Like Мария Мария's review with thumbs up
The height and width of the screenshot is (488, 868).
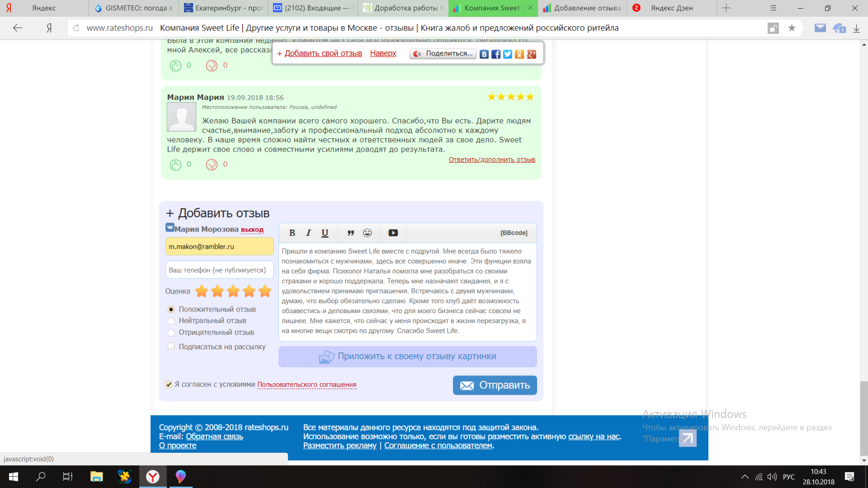176,164
